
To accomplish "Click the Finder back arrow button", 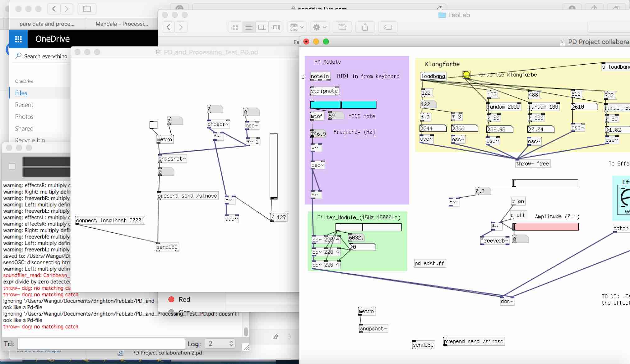I will tap(168, 27).
